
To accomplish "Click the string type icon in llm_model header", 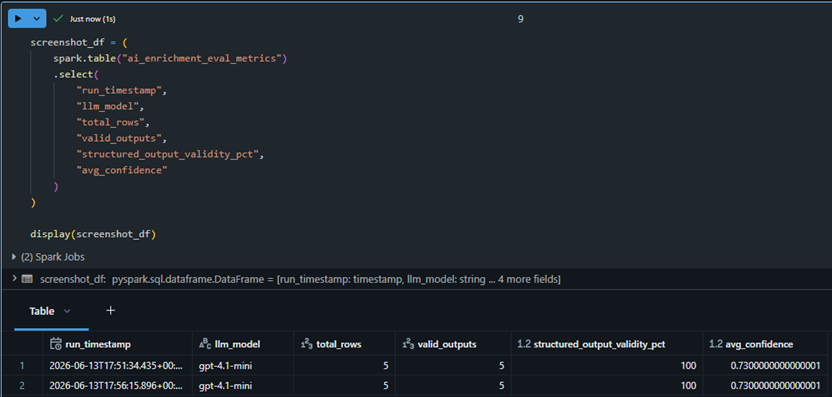I will [x=205, y=344].
